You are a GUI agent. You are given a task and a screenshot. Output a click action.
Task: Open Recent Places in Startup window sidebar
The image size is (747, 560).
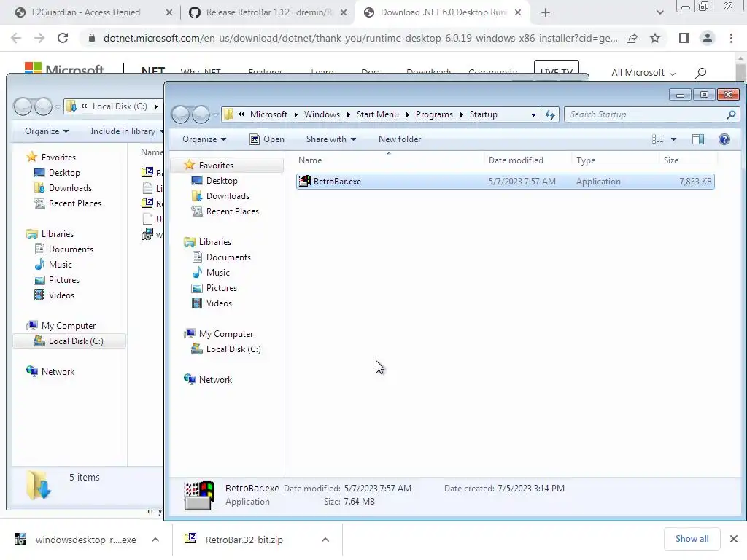pyautogui.click(x=233, y=211)
